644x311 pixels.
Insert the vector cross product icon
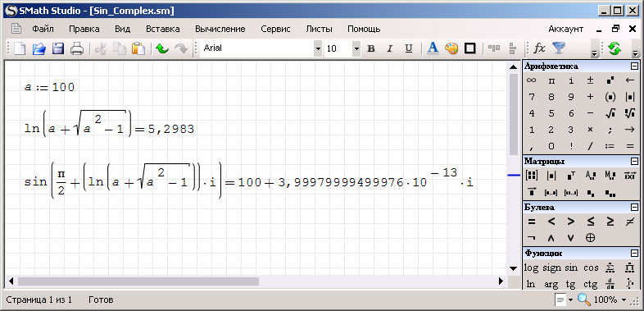629,176
